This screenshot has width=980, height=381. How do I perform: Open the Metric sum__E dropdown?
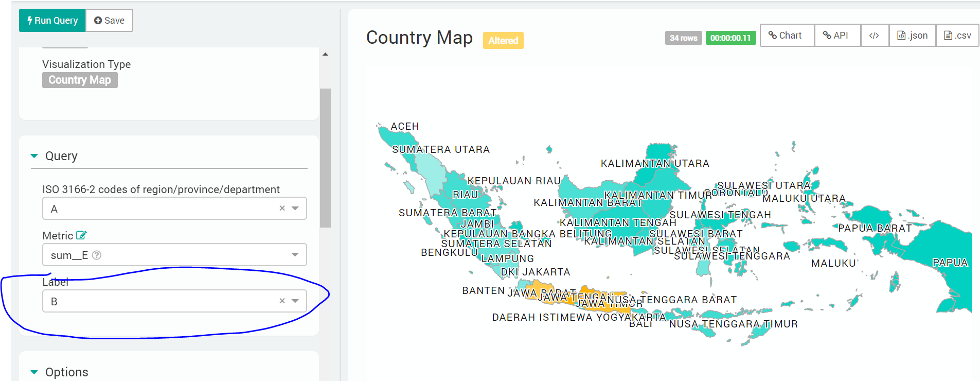pyautogui.click(x=295, y=255)
